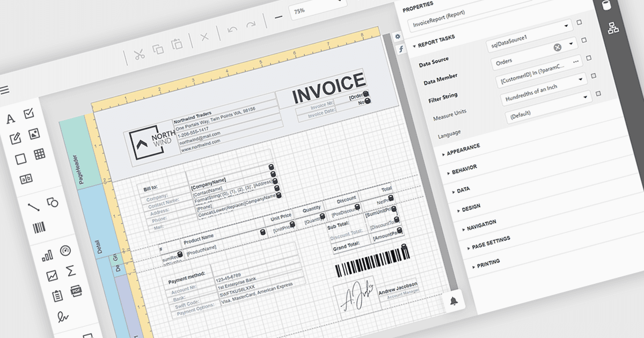The image size is (644, 338).
Task: Select the Payment method: label
Action: click(187, 276)
